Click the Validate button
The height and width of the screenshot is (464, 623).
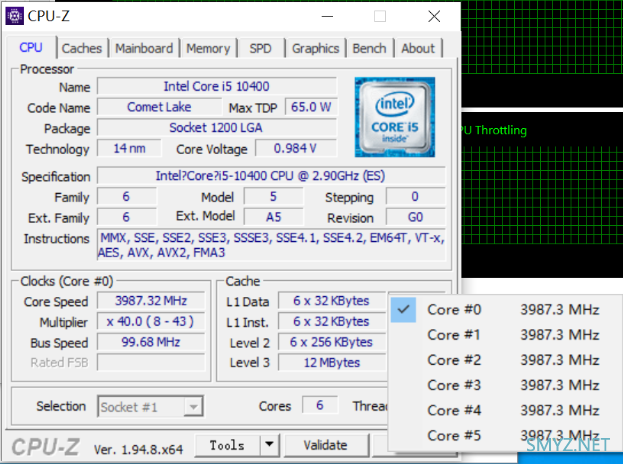click(326, 445)
